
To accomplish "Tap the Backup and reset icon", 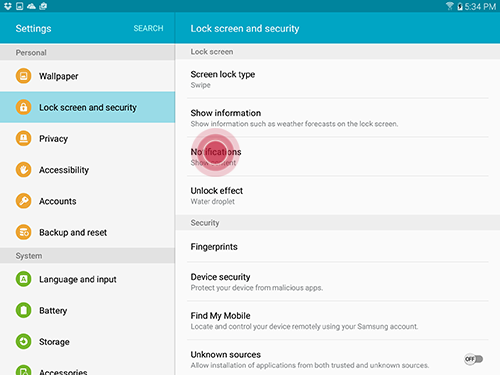I will (23, 232).
